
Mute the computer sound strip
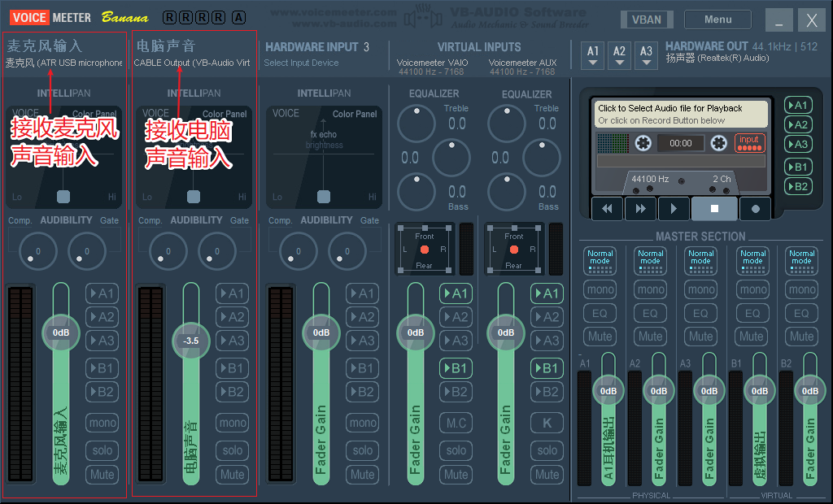[x=232, y=474]
